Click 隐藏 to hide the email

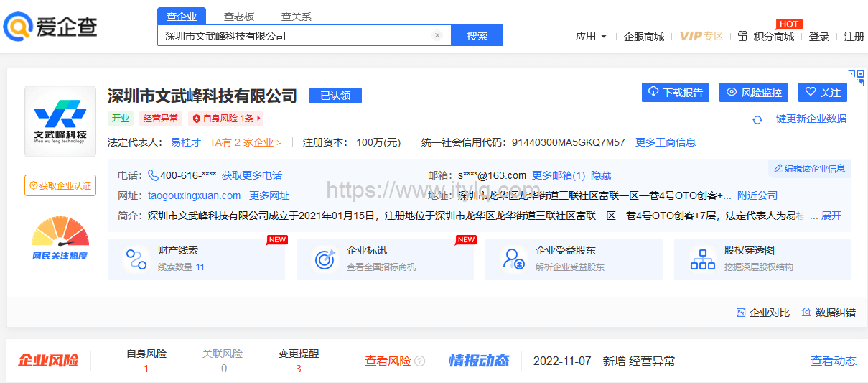(x=602, y=175)
